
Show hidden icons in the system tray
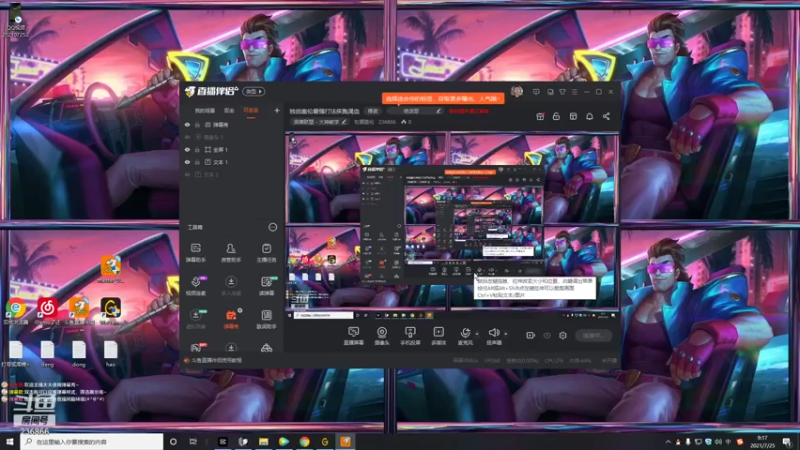tap(668, 441)
